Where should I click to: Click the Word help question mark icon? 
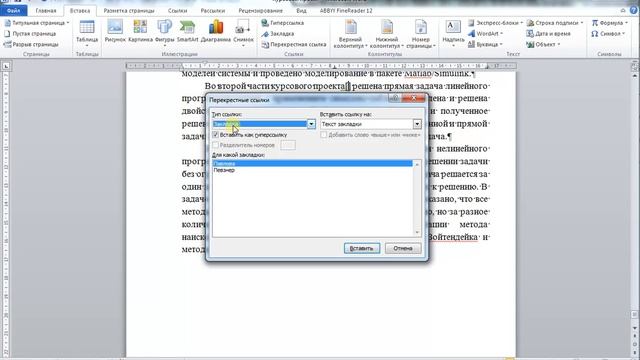pos(633,11)
